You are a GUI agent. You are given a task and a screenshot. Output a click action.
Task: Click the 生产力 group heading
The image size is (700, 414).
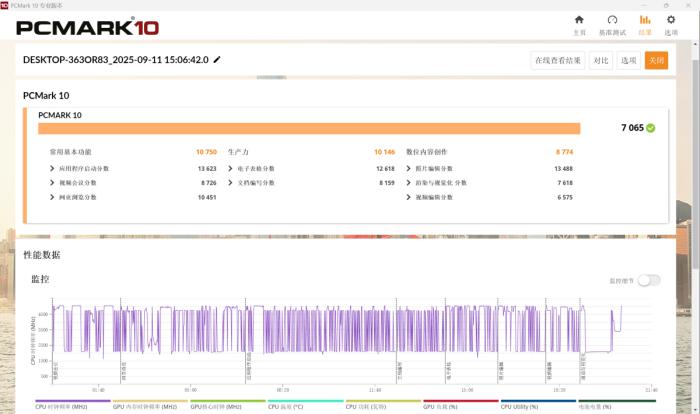[238, 152]
